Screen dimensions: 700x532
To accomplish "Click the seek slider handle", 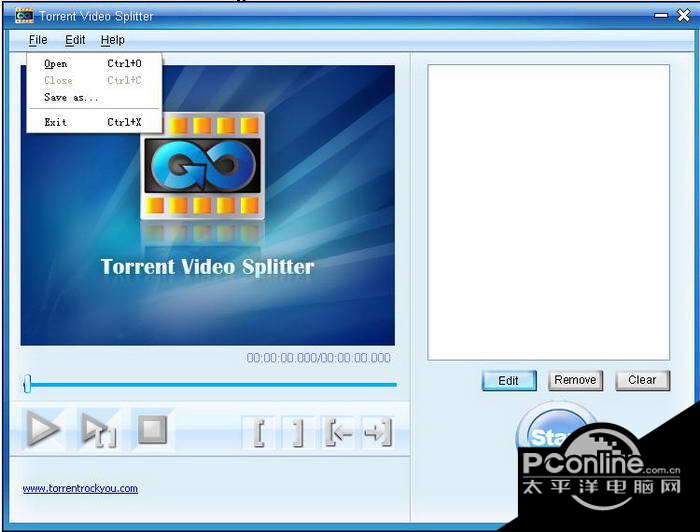I will [x=27, y=383].
